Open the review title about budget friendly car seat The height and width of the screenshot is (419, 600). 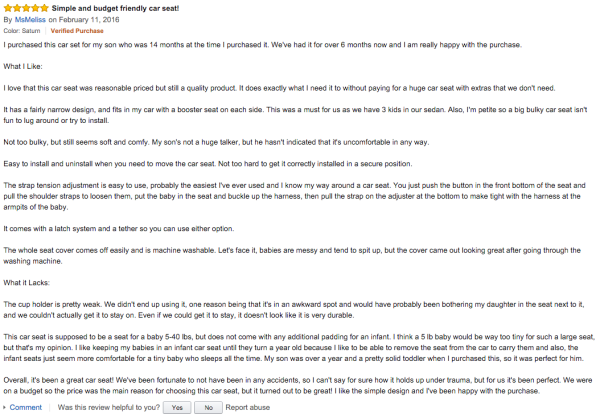pyautogui.click(x=115, y=8)
